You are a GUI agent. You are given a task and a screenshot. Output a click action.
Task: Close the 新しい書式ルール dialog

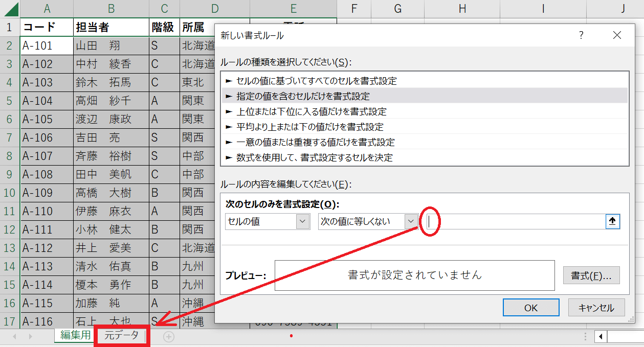point(617,35)
